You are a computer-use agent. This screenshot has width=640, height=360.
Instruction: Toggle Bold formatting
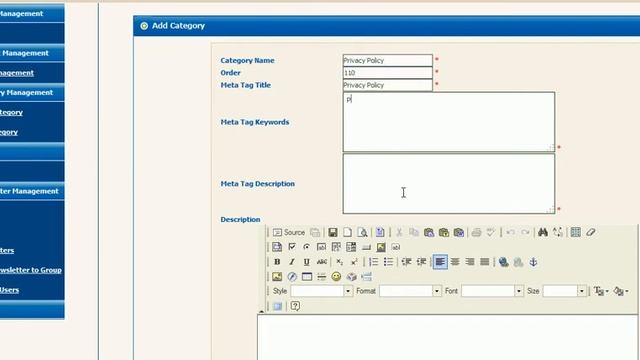pyautogui.click(x=277, y=262)
